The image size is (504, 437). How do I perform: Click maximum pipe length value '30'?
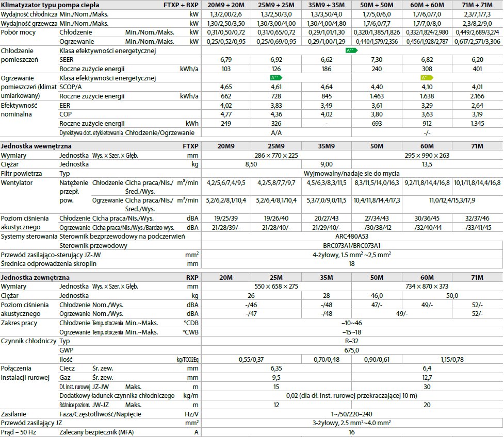click(x=427, y=387)
